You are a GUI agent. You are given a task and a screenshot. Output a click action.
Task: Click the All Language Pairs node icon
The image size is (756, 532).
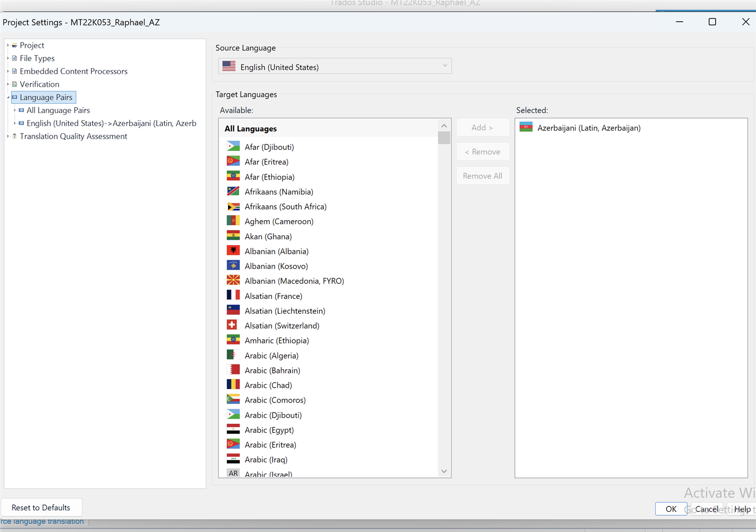pyautogui.click(x=21, y=110)
